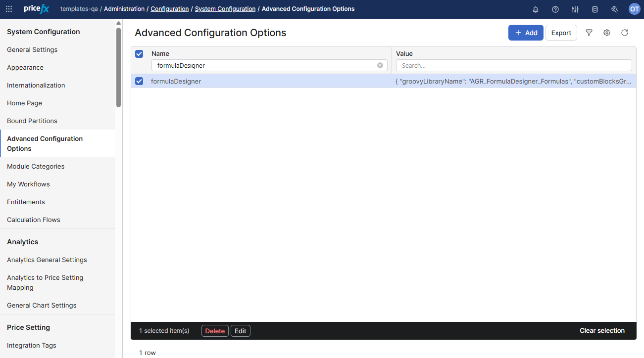Open Module Categories in the sidebar
This screenshot has height=358, width=644.
coord(36,166)
